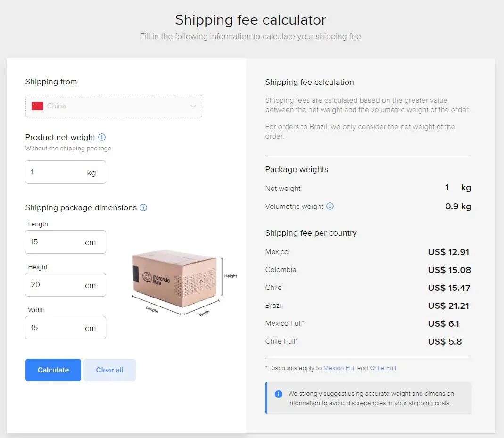Click the Shipping package dimensions info icon
This screenshot has height=438, width=504.
[x=143, y=207]
